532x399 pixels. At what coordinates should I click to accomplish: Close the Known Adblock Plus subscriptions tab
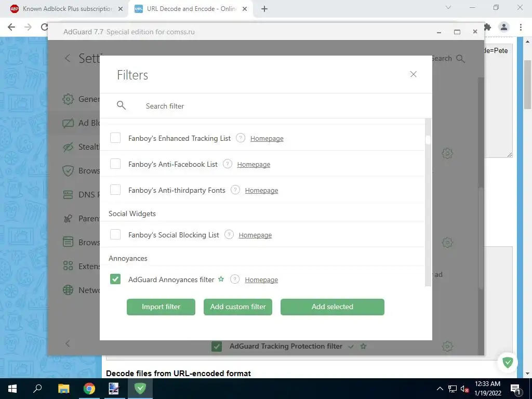pos(121,9)
